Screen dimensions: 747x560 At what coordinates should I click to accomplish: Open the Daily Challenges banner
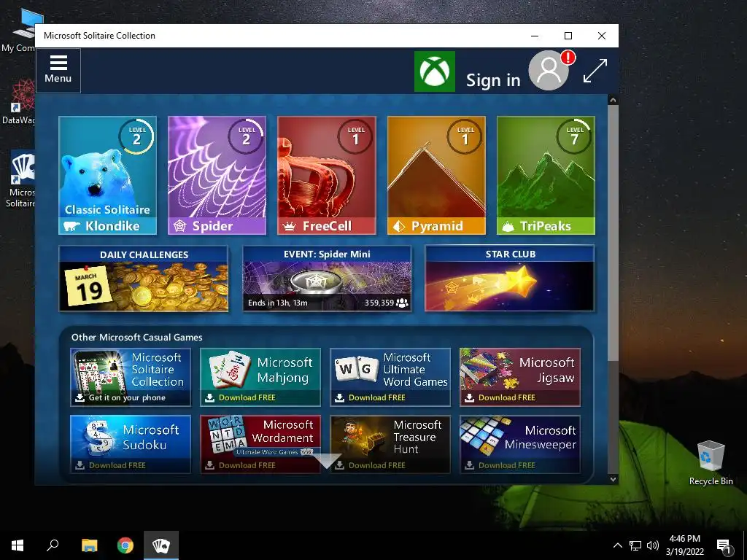tap(144, 279)
